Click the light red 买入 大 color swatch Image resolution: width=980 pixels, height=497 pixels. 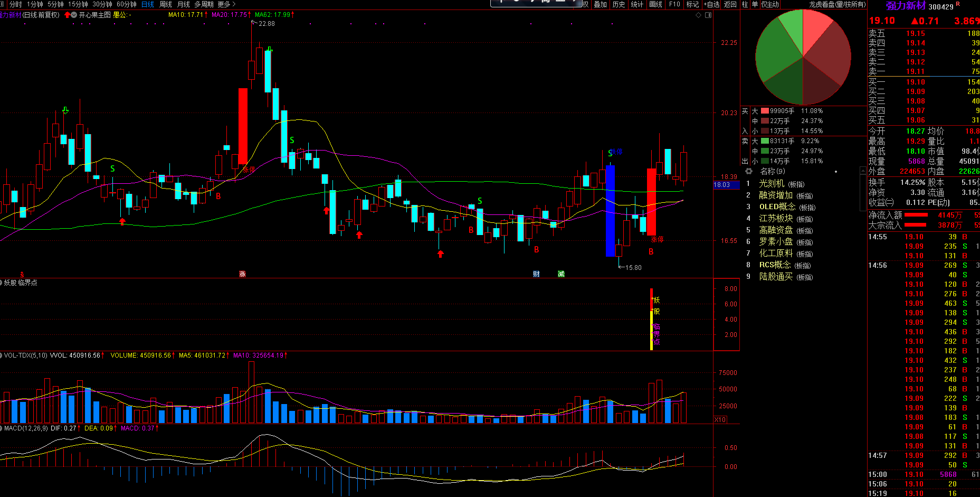[764, 111]
